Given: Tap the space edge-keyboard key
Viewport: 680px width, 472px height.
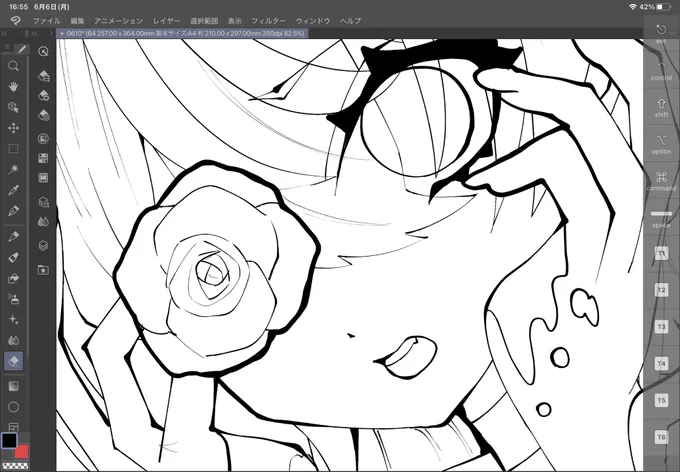Looking at the screenshot, I should click(x=661, y=218).
